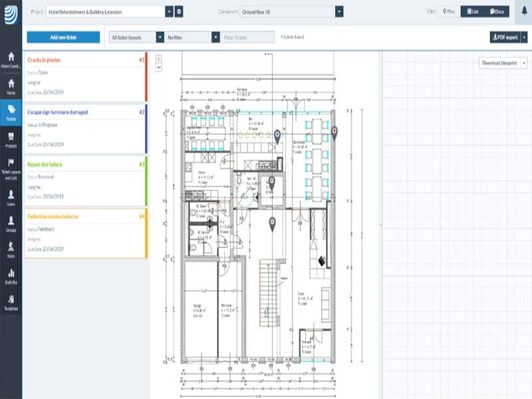Open the Home page in the sidebar
Image resolution: width=532 pixels, height=399 pixels.
(11, 86)
